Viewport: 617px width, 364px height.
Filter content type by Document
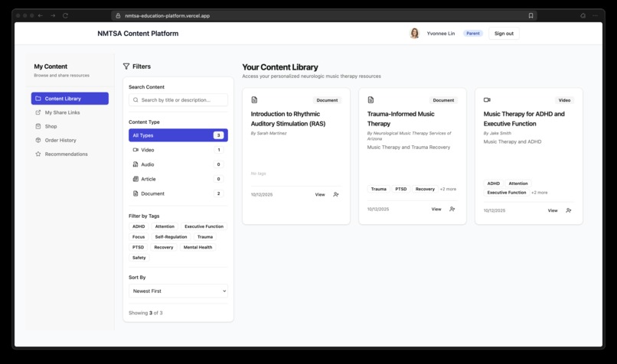(178, 193)
